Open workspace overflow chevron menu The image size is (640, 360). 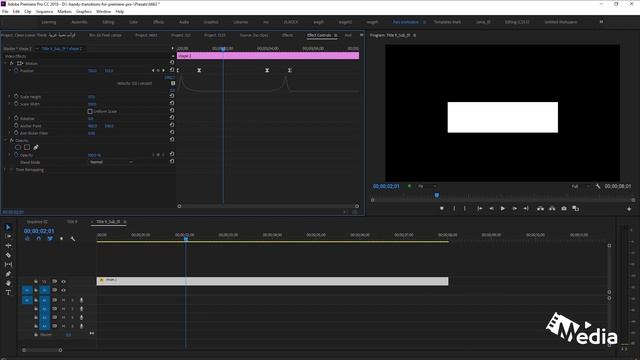(601, 22)
